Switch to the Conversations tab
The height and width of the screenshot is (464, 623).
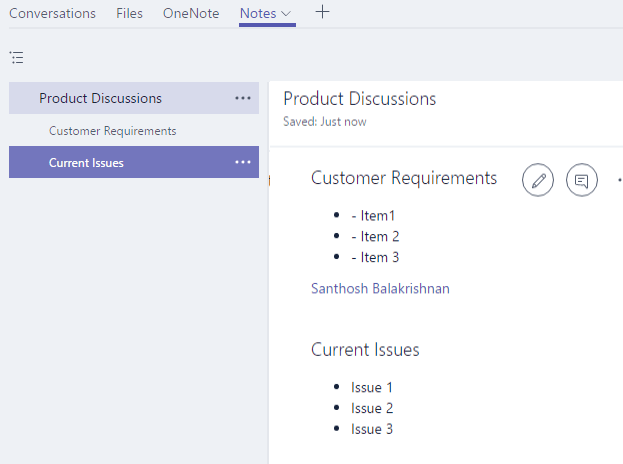(x=52, y=14)
